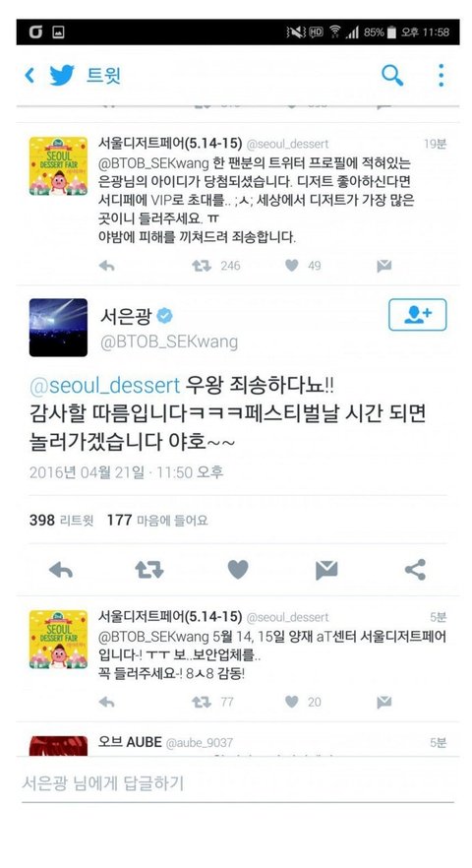Reply to the main 서은광 tweet
Screen dimensions: 472x868
pyautogui.click(x=61, y=570)
